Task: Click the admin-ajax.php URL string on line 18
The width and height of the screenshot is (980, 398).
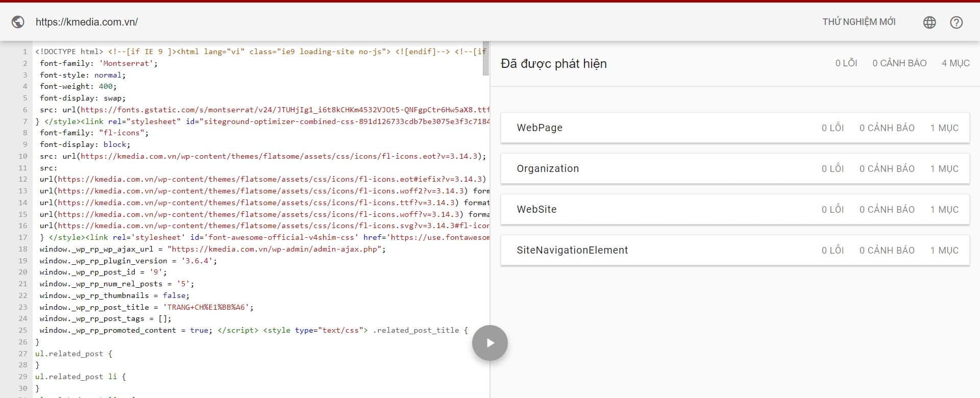Action: [275, 249]
